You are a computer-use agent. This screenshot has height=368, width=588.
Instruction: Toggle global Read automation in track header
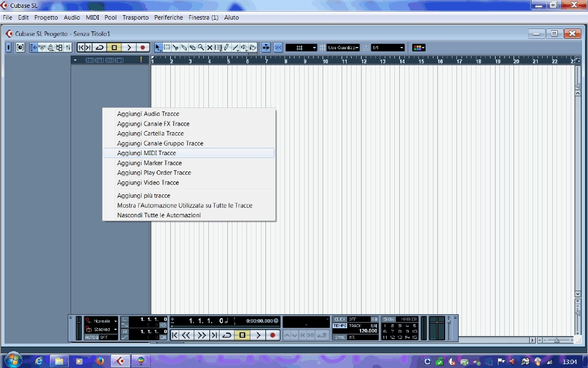tap(110, 60)
